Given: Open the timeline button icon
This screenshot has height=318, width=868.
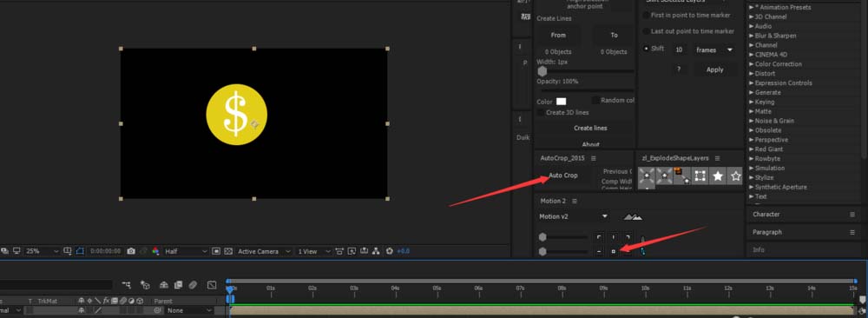Looking at the screenshot, I should click(364, 251).
